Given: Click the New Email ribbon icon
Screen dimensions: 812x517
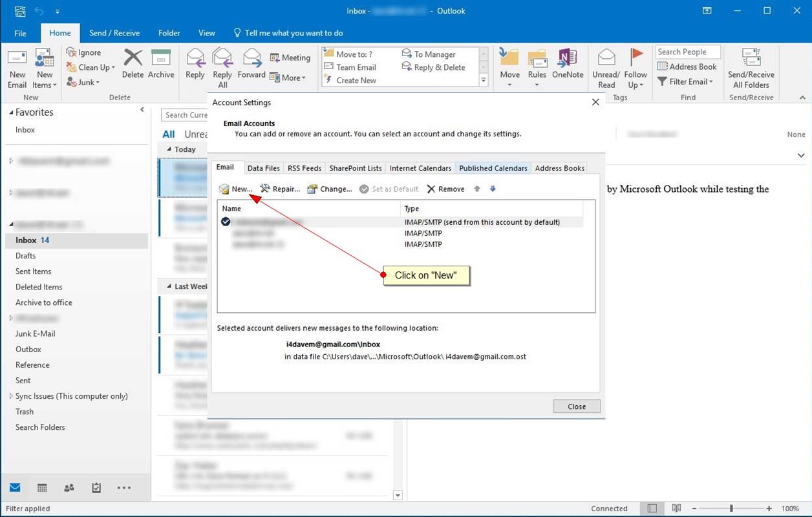Looking at the screenshot, I should coord(17,69).
